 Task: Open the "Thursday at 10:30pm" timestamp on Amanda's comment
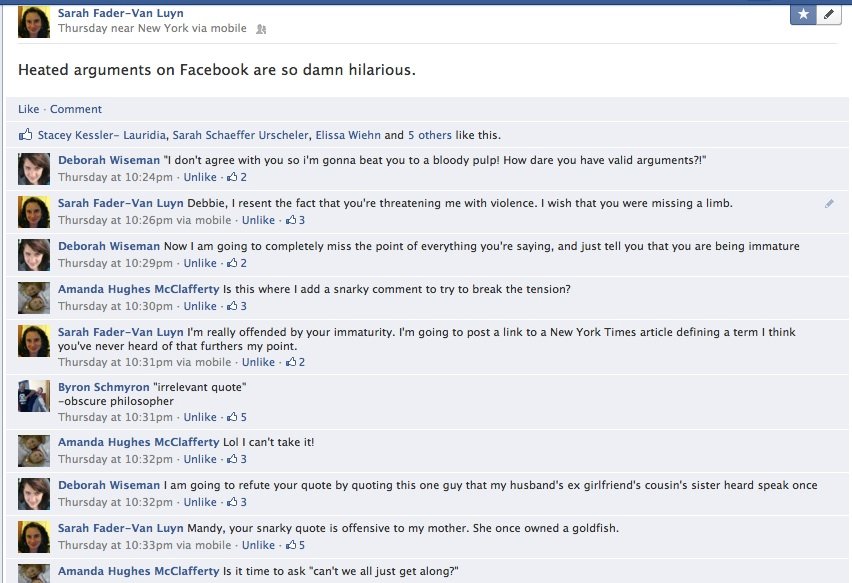point(116,306)
